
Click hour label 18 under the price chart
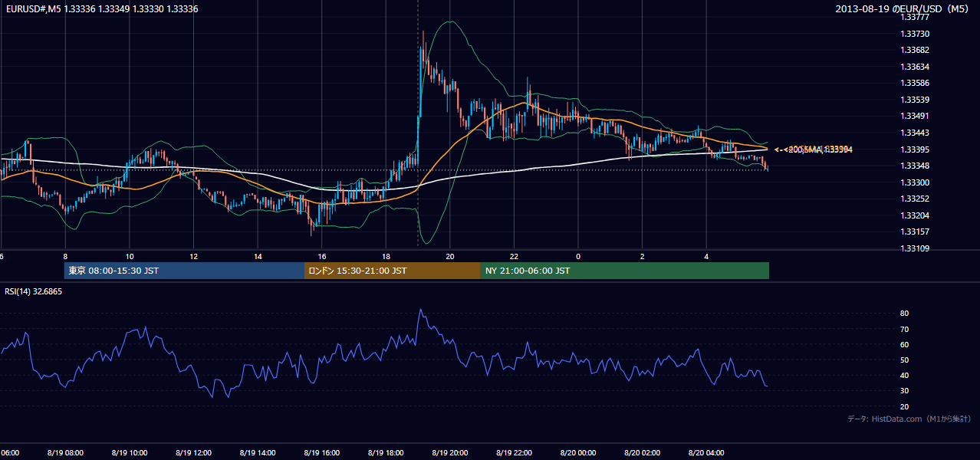tap(386, 256)
